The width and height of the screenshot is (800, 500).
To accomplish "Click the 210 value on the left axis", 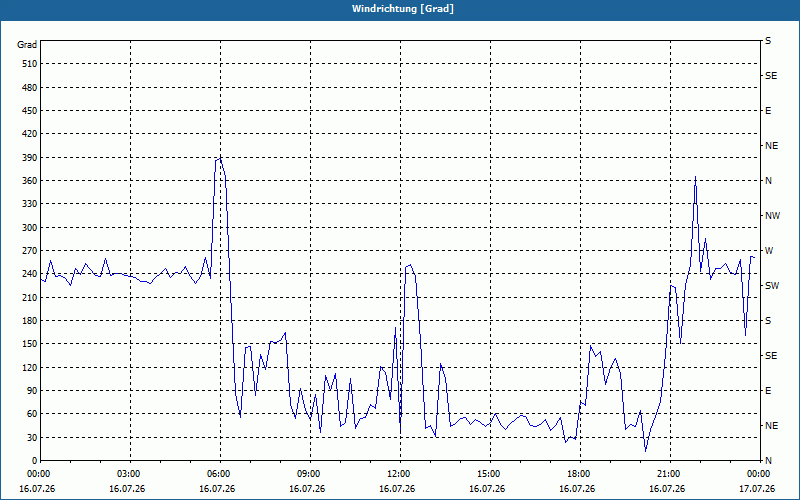I will point(29,297).
